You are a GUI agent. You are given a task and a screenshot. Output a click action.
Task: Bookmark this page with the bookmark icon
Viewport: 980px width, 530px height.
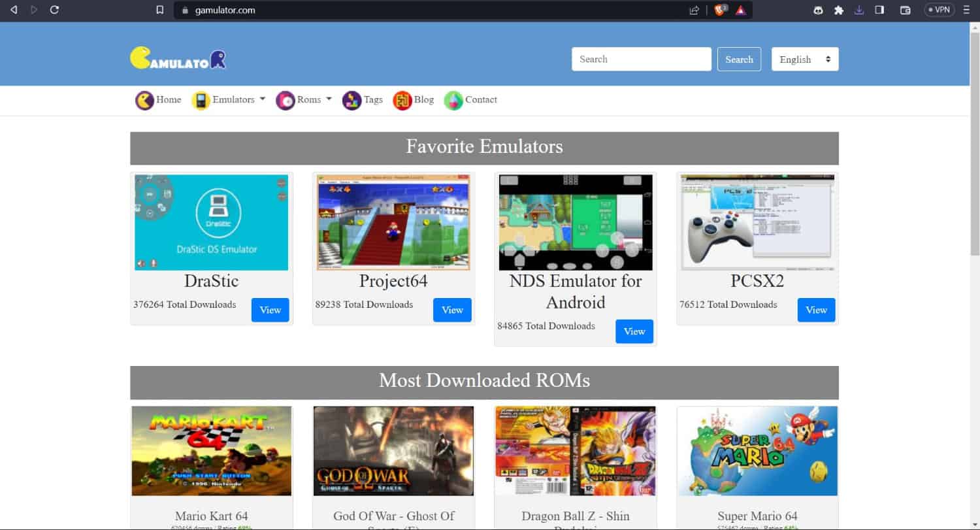160,10
